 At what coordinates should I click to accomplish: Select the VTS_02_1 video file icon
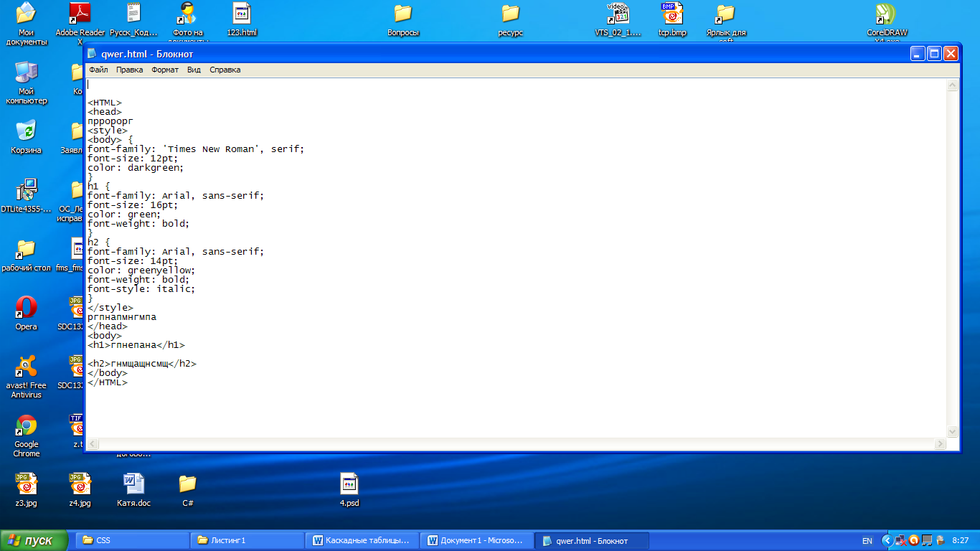tap(618, 20)
